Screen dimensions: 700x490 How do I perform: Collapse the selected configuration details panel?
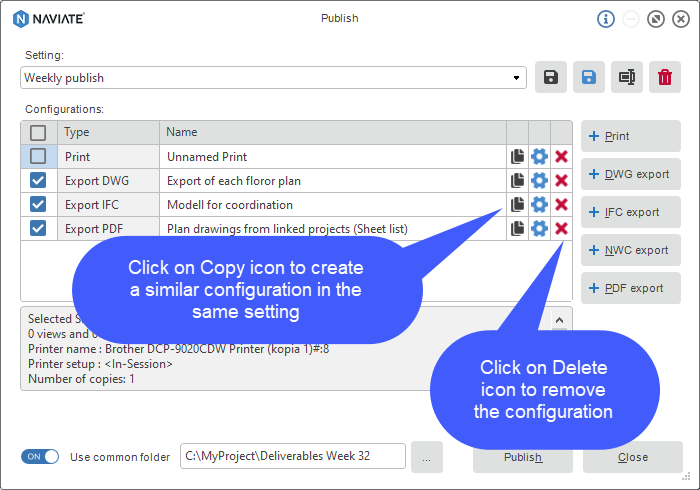point(559,320)
